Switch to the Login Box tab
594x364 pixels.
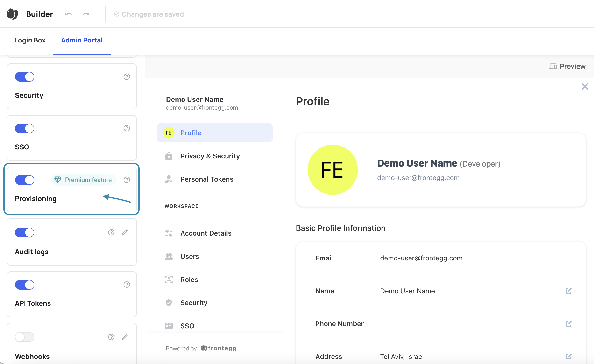30,40
